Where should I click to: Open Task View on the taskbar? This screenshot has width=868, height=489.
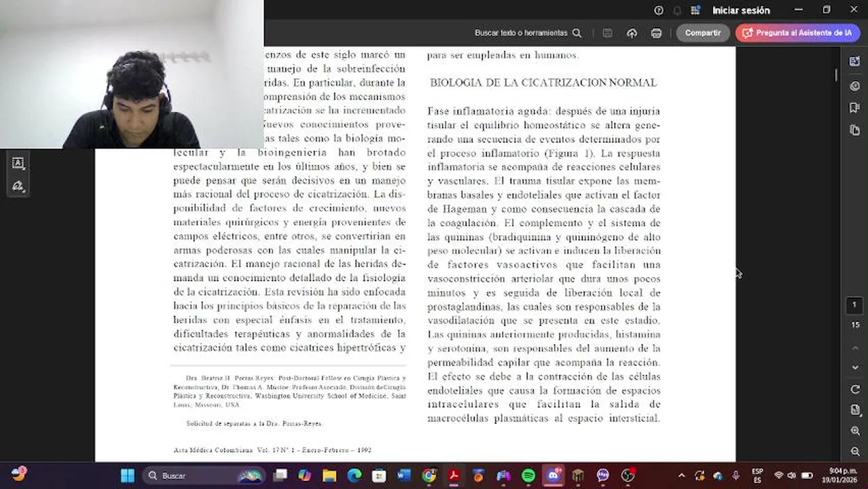click(x=280, y=475)
